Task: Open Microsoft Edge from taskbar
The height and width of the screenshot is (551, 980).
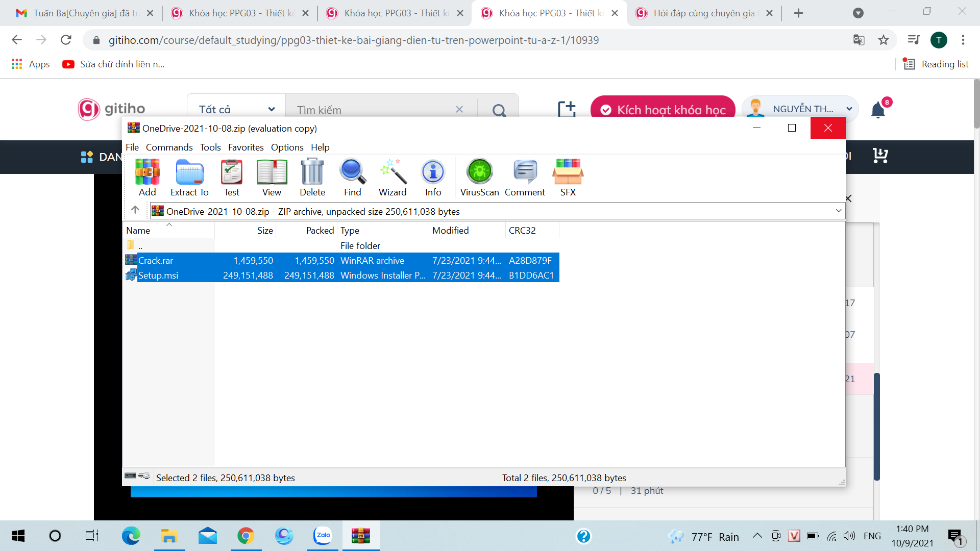Action: [131, 536]
